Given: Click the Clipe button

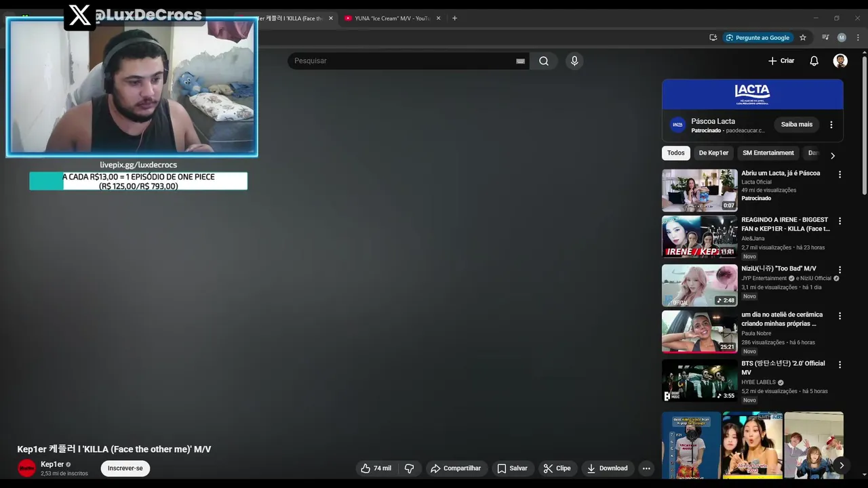Looking at the screenshot, I should 557,468.
